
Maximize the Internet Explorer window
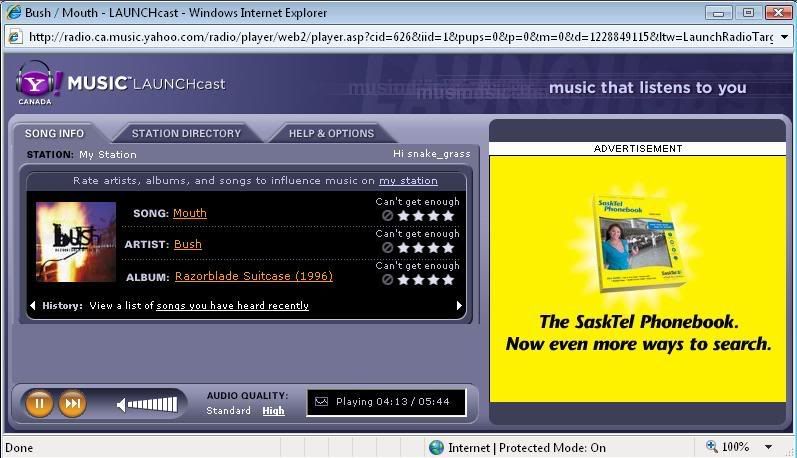(748, 13)
